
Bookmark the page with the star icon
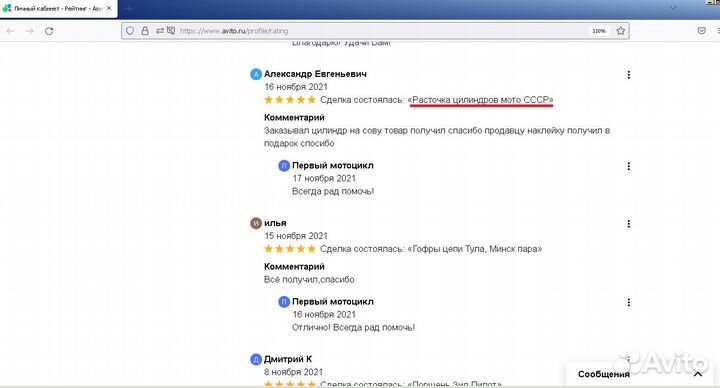pos(621,31)
